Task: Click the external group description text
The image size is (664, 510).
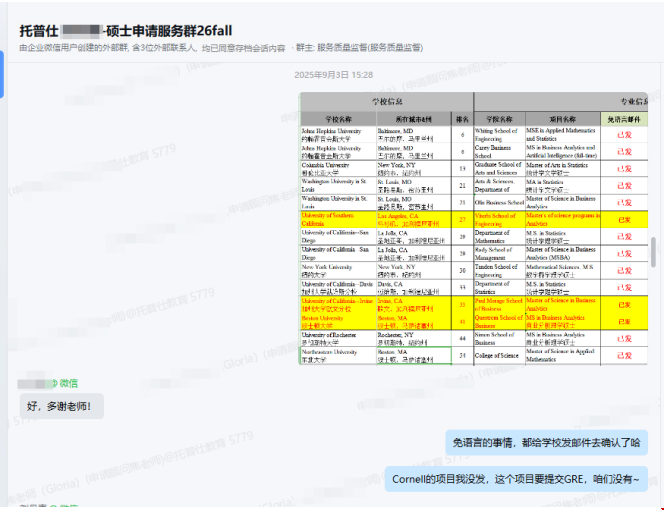Action: [x=152, y=47]
